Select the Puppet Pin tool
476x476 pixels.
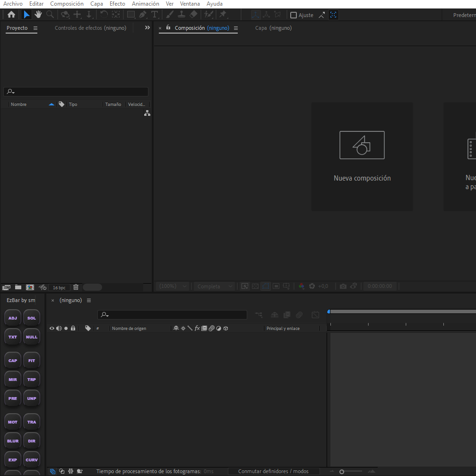click(223, 15)
